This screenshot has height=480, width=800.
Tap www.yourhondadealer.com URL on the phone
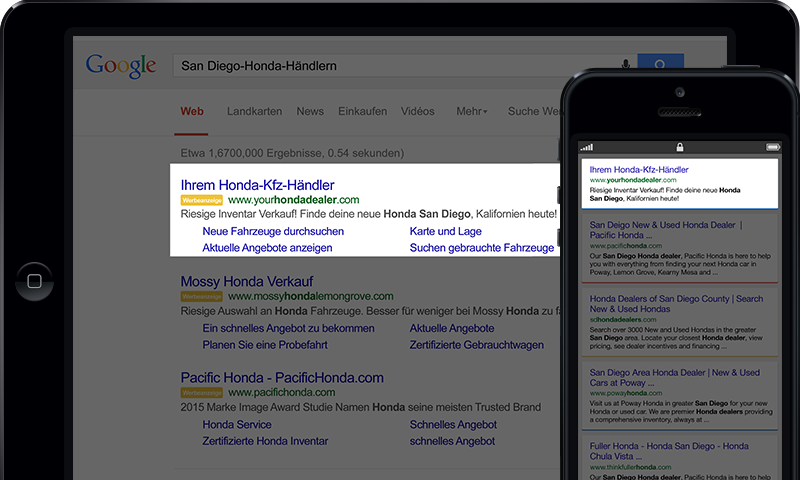pos(633,180)
